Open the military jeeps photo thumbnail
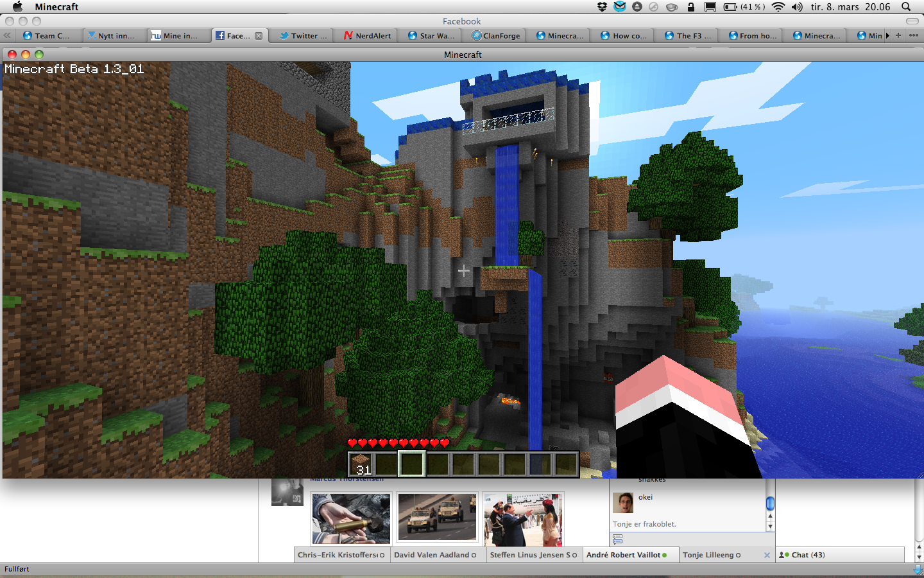The width and height of the screenshot is (924, 578). pos(437,518)
